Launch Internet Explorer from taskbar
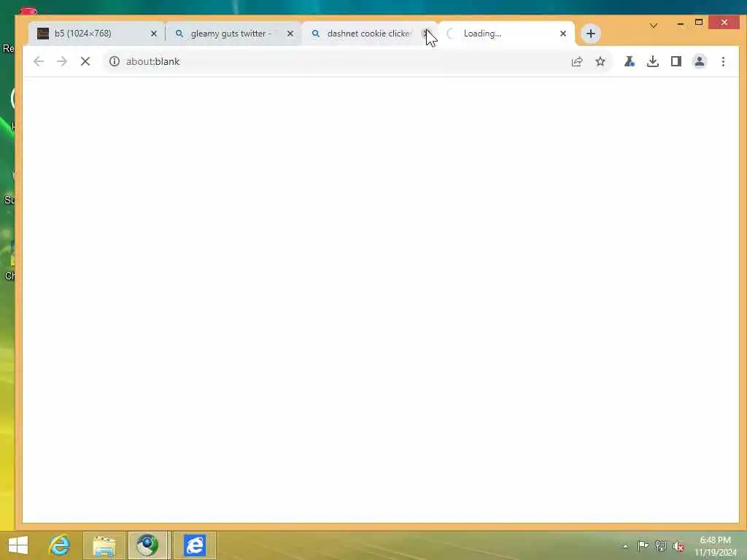This screenshot has height=560, width=747. pyautogui.click(x=59, y=545)
